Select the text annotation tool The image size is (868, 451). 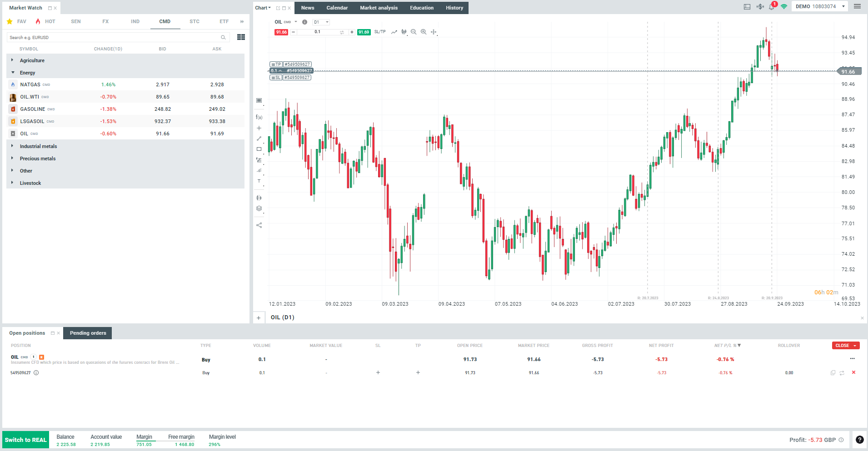coord(259,181)
